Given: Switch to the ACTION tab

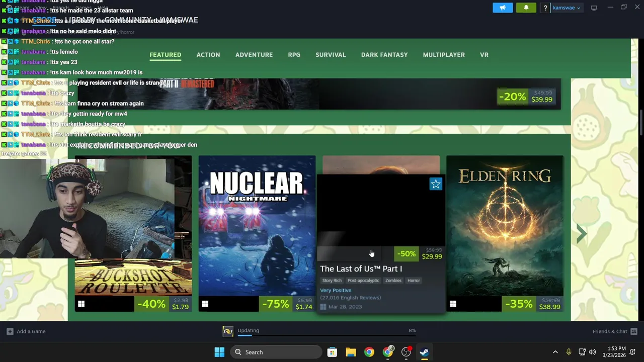Looking at the screenshot, I should (208, 55).
